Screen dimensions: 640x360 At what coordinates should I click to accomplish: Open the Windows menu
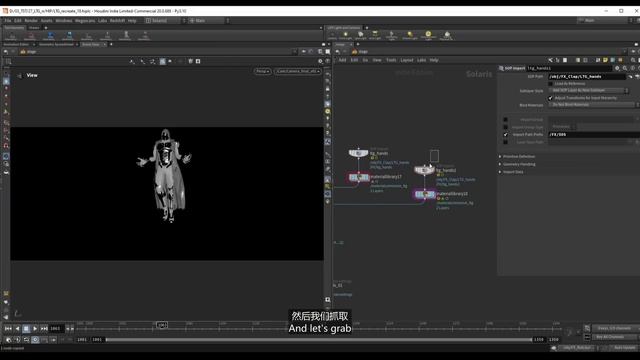(64, 20)
